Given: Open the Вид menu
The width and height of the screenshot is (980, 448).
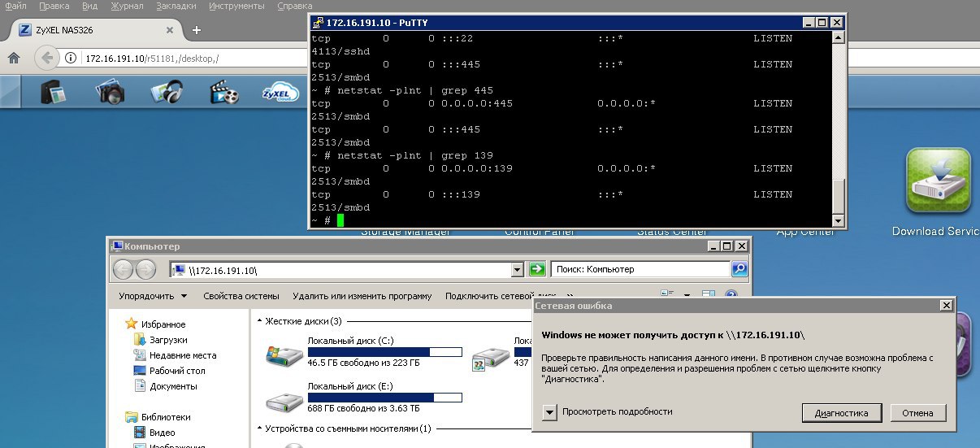Looking at the screenshot, I should pyautogui.click(x=90, y=6).
